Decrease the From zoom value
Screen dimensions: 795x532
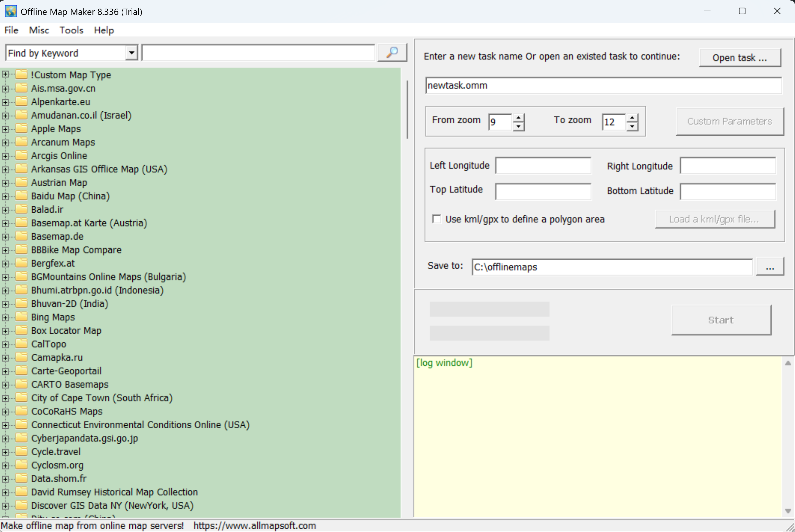(x=518, y=126)
